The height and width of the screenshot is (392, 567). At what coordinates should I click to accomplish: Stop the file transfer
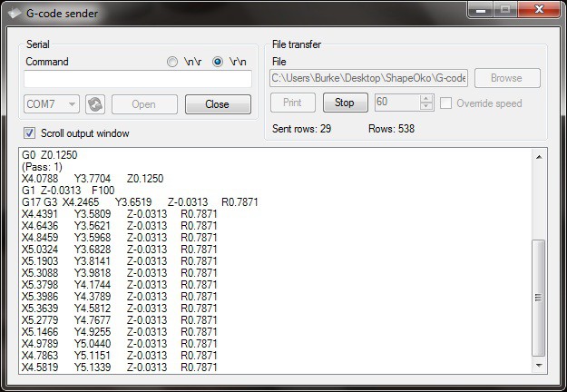coord(346,103)
